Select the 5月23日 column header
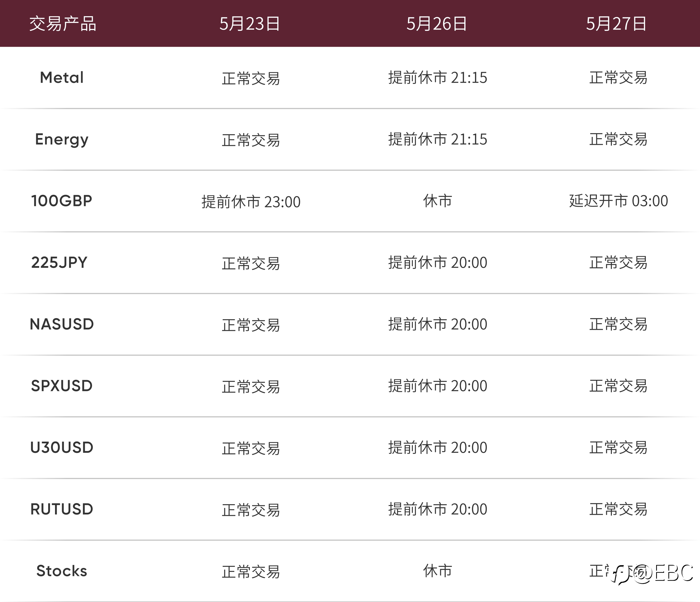 [250, 24]
